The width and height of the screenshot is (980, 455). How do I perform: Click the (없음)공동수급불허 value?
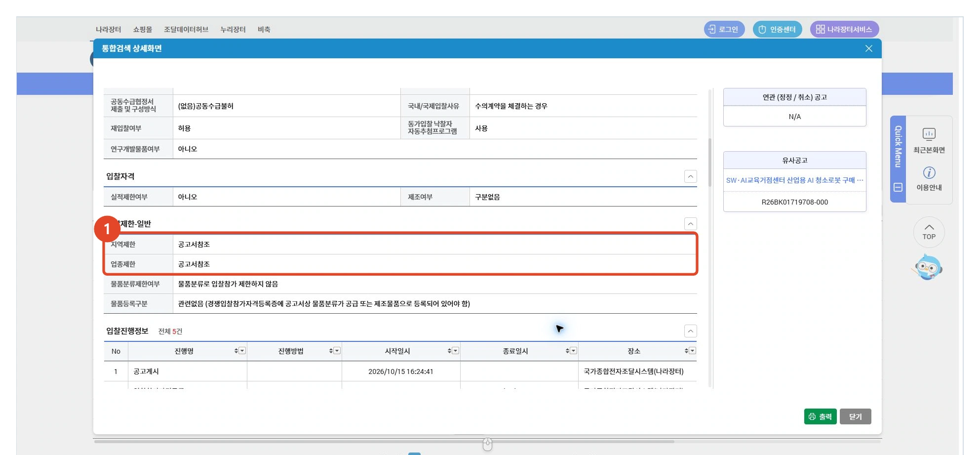pyautogui.click(x=206, y=106)
